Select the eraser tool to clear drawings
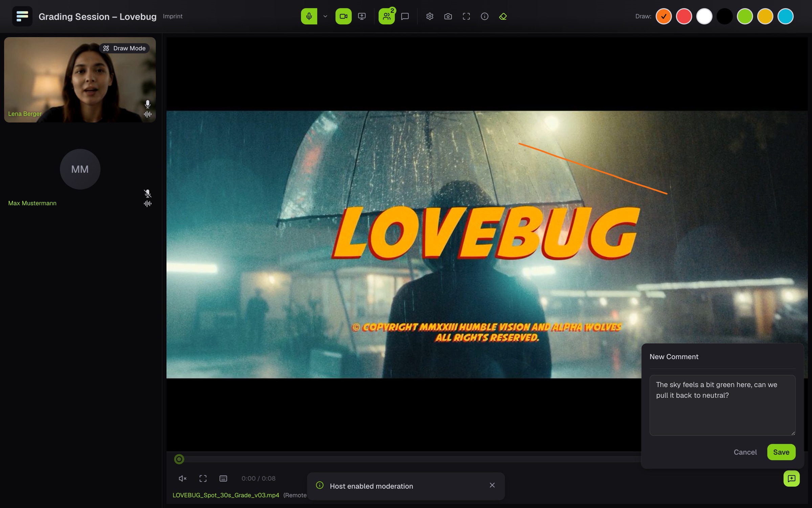 [x=503, y=16]
